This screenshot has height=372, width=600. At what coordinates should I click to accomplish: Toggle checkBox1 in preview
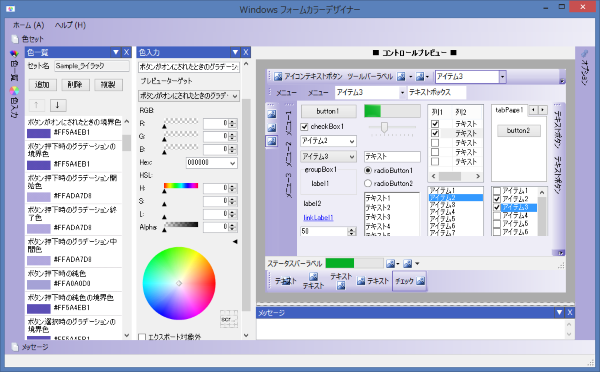pyautogui.click(x=305, y=126)
